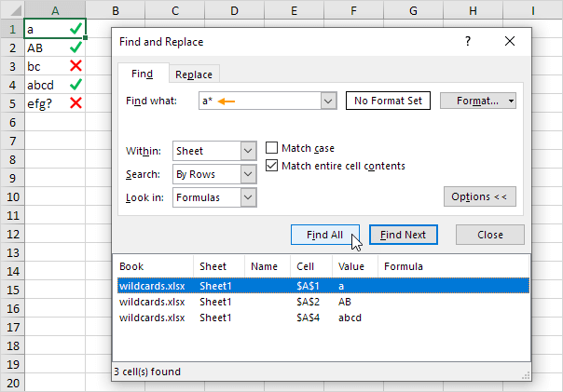
Task: Open the Within dropdown set to Sheet
Action: click(248, 151)
